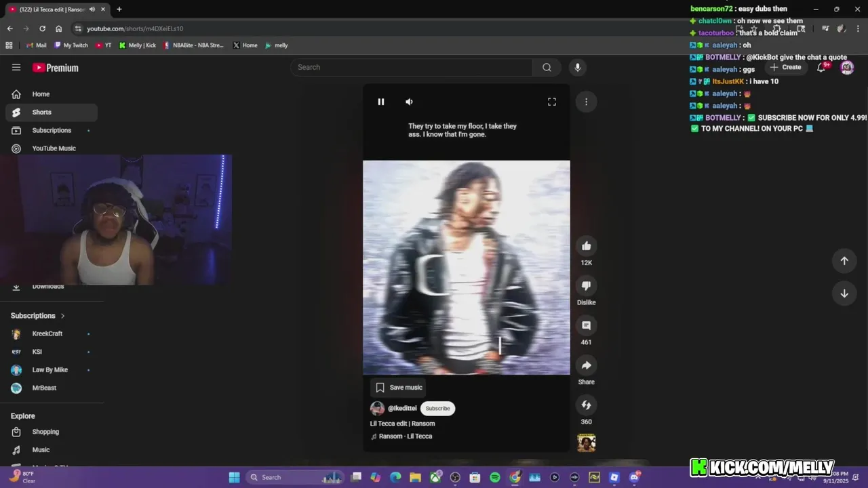Click the address bar URL

pos(135,28)
